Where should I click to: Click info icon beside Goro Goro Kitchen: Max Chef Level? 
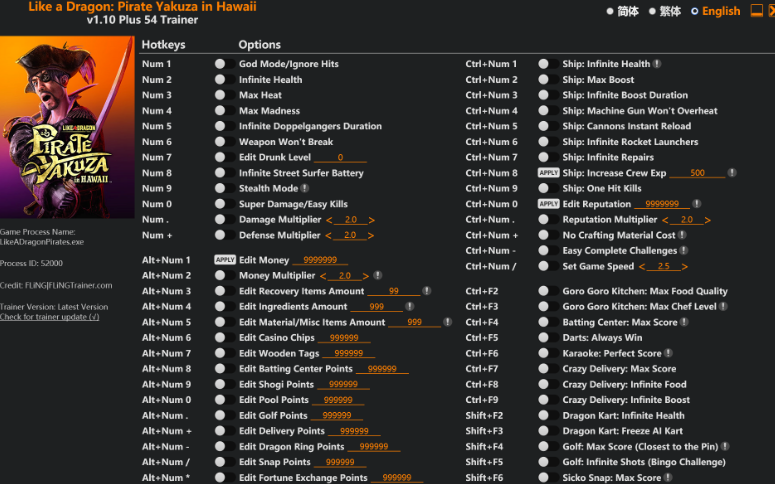coord(723,307)
